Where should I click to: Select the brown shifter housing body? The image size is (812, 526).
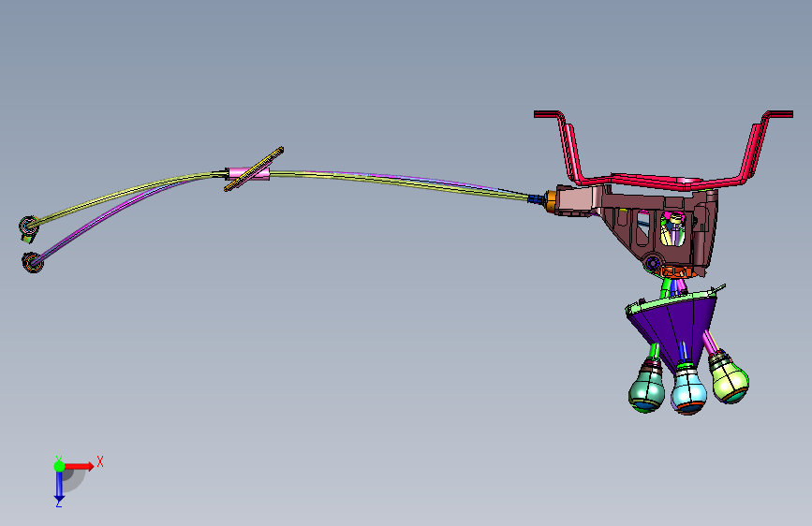click(x=668, y=227)
